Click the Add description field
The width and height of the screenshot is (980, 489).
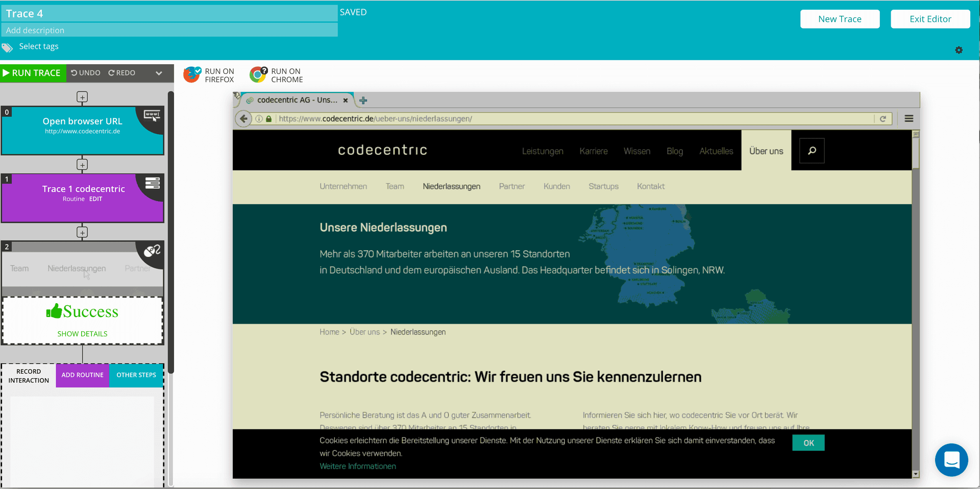coord(169,30)
